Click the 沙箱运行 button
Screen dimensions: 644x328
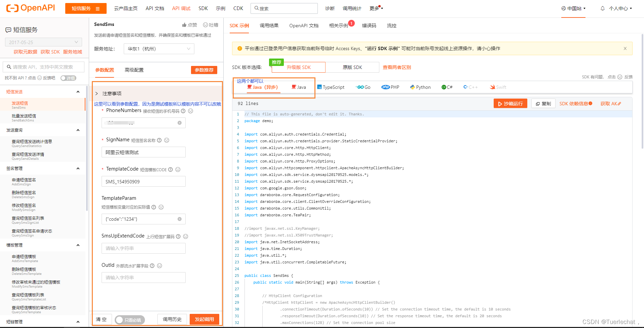[x=510, y=104]
